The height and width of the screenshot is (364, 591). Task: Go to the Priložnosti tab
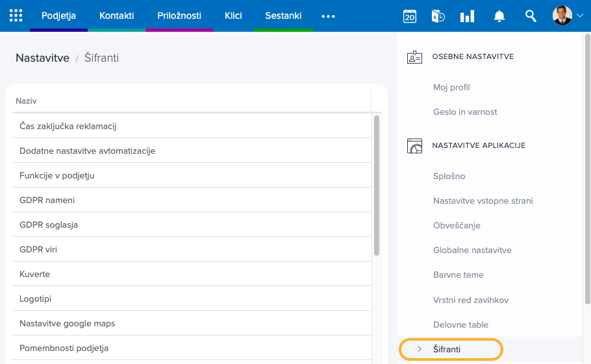(179, 16)
